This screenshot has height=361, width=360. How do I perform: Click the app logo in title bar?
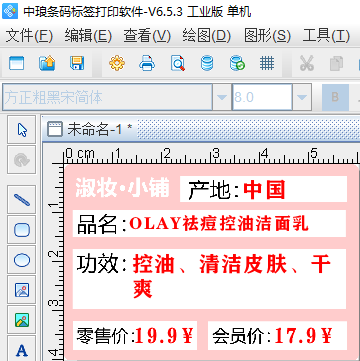[10, 12]
